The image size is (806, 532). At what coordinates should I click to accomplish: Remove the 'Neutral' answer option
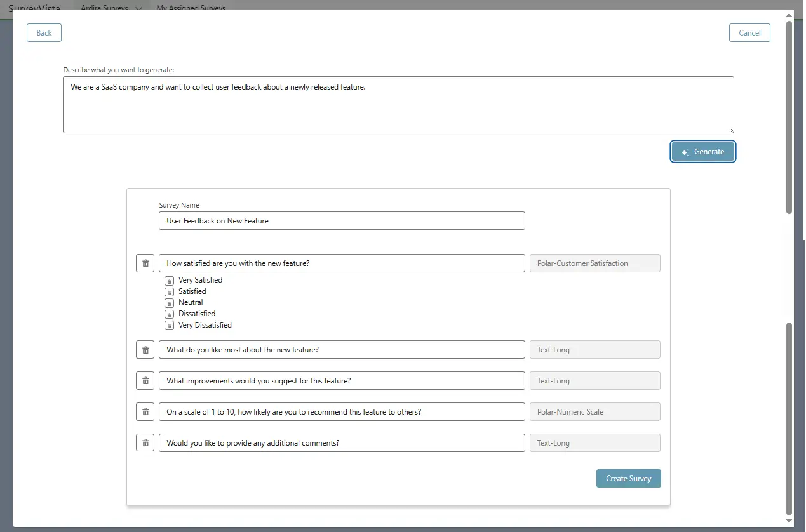click(169, 303)
